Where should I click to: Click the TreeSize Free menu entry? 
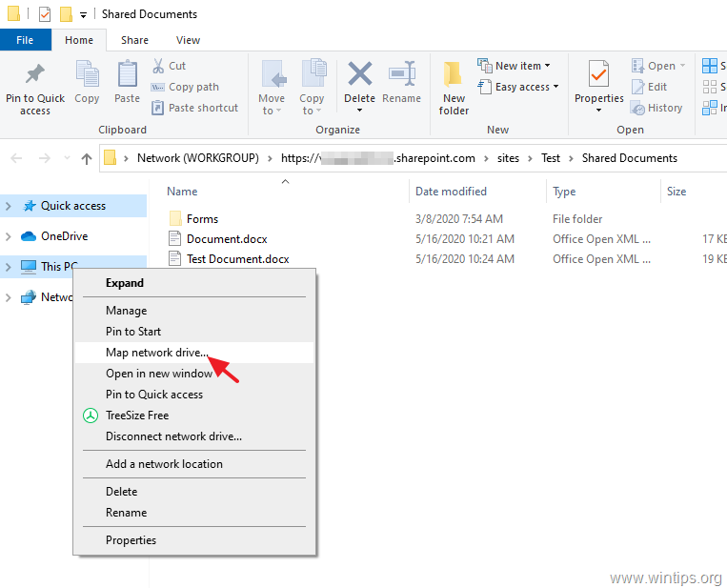point(137,416)
